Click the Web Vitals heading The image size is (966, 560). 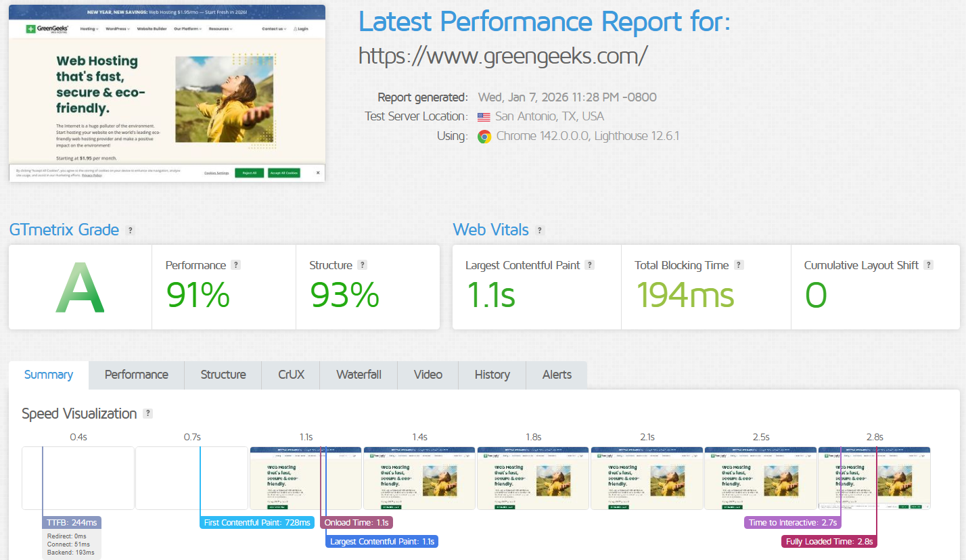pos(490,230)
